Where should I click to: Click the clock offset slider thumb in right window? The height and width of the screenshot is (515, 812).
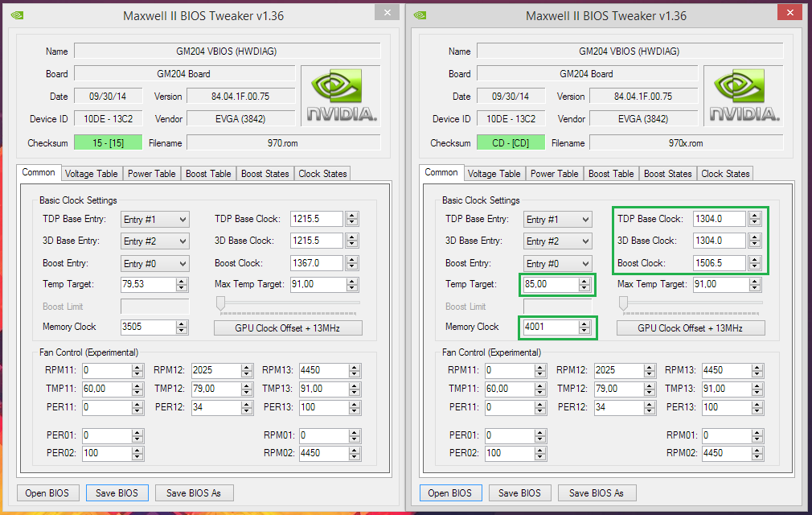coord(624,303)
